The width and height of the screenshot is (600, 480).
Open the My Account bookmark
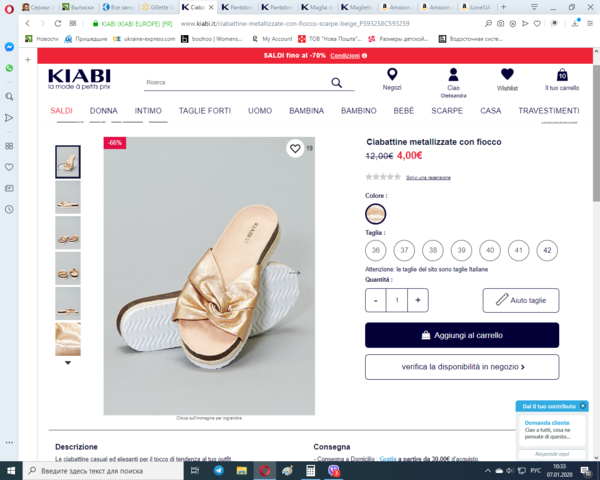(272, 39)
